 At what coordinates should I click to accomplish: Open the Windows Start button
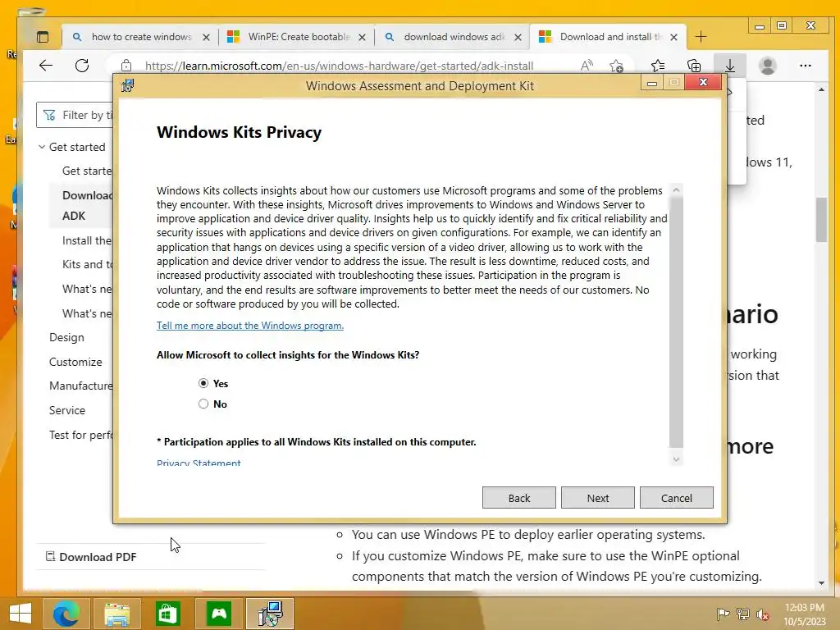[x=20, y=614]
